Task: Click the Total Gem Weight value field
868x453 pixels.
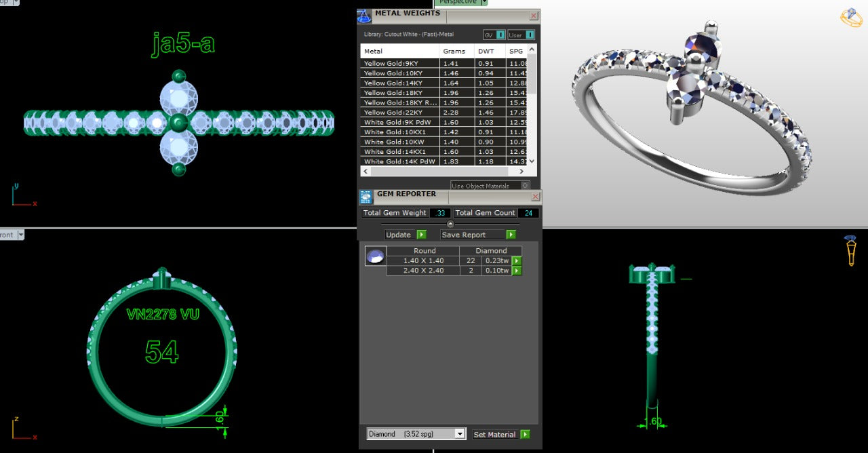Action: 440,213
